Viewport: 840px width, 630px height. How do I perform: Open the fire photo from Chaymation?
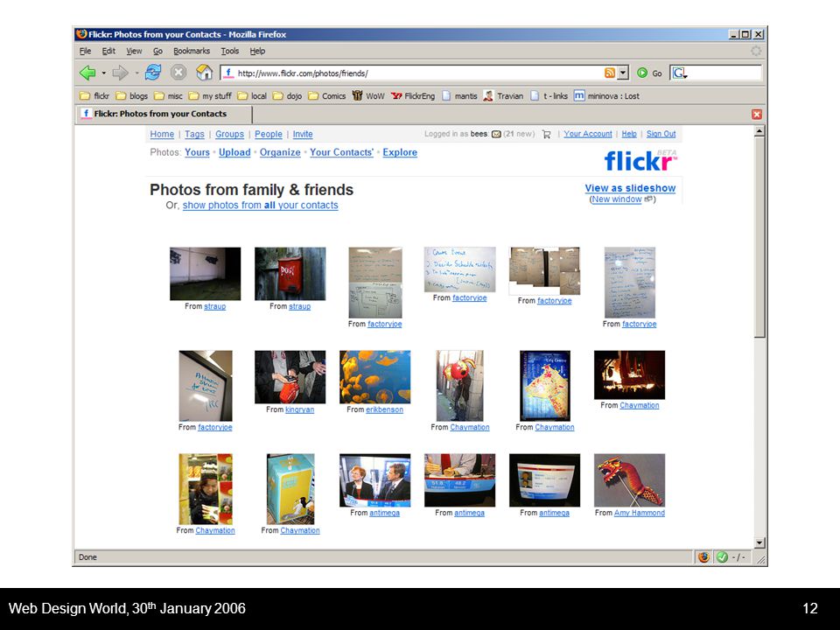coord(629,375)
